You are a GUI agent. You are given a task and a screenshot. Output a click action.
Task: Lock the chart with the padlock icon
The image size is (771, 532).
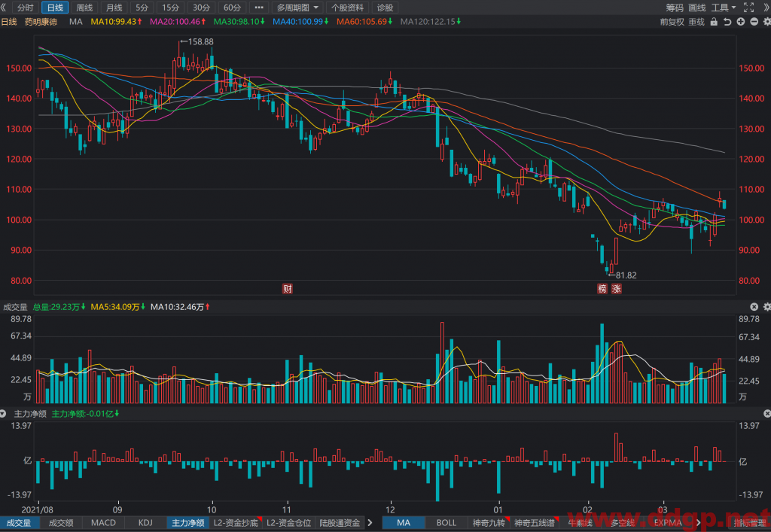pos(714,22)
